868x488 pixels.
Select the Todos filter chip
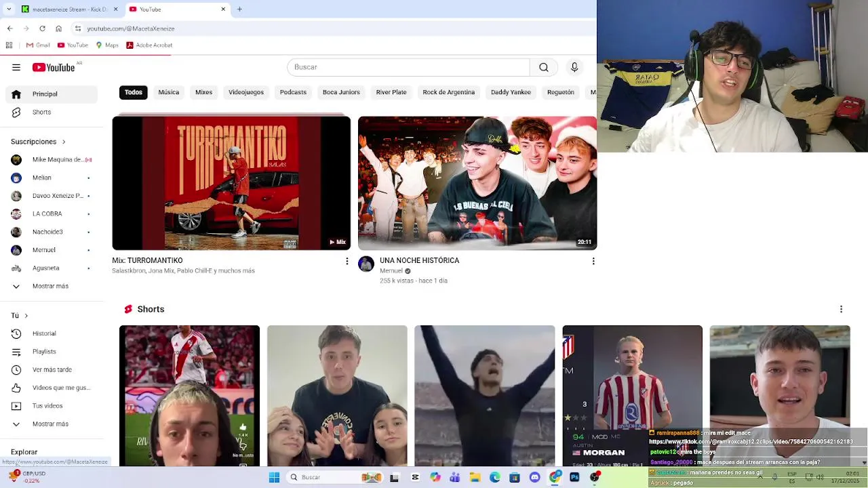(x=134, y=92)
